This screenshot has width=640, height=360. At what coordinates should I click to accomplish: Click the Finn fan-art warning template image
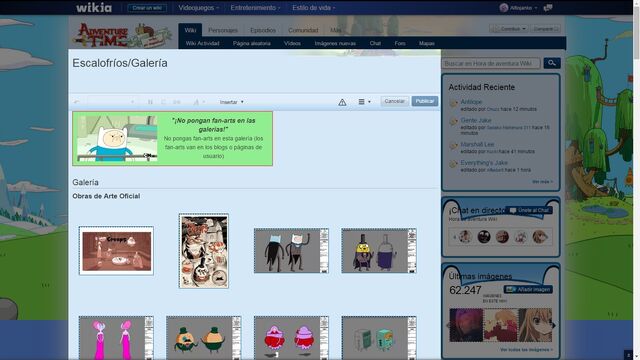coord(118,138)
